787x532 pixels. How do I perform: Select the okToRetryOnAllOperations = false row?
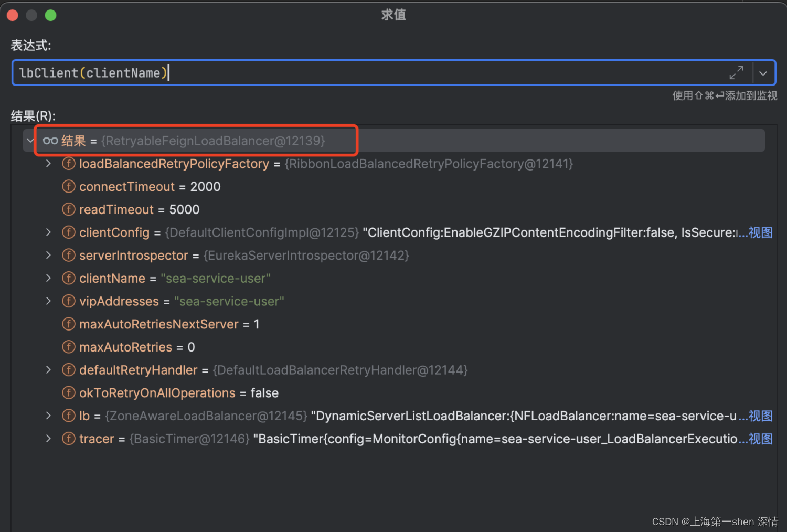(x=393, y=393)
